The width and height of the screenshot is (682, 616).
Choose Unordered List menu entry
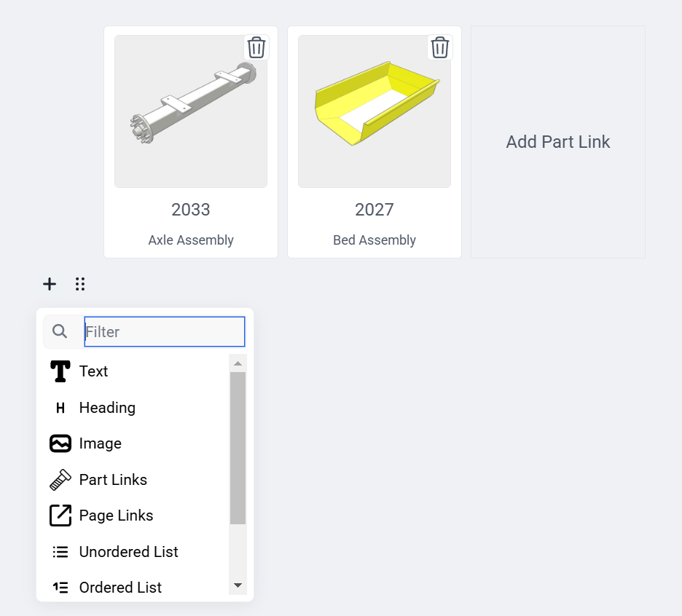coord(128,552)
